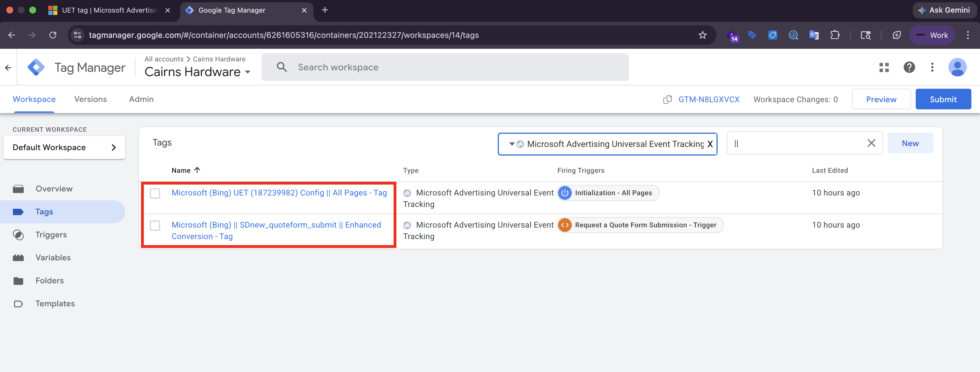Screen dimensions: 980x372
Task: Open the tag type filter dropdown arrow
Action: pos(512,144)
